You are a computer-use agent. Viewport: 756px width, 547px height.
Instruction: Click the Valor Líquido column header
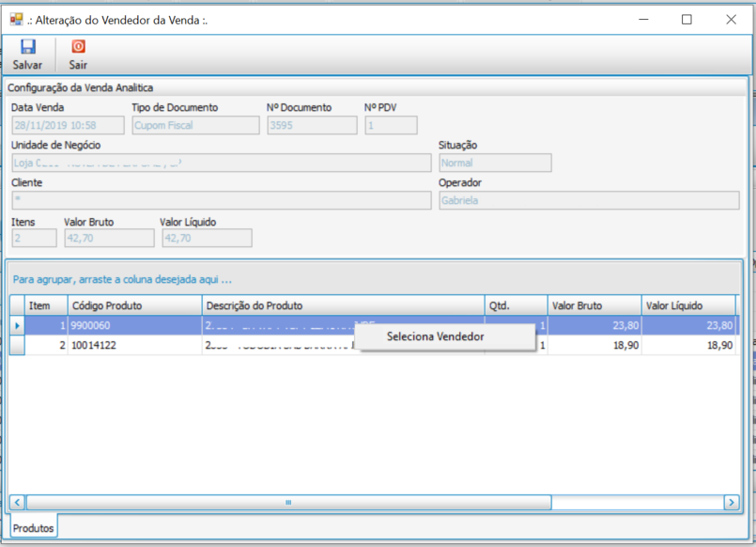pyautogui.click(x=688, y=305)
